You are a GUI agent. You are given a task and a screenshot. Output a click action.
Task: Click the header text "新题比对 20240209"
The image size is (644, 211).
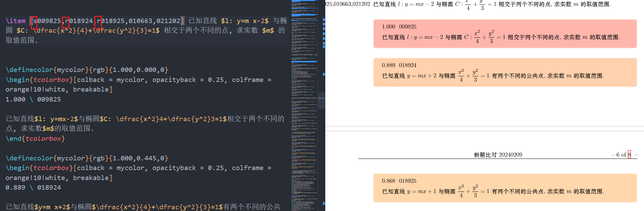tap(498, 155)
